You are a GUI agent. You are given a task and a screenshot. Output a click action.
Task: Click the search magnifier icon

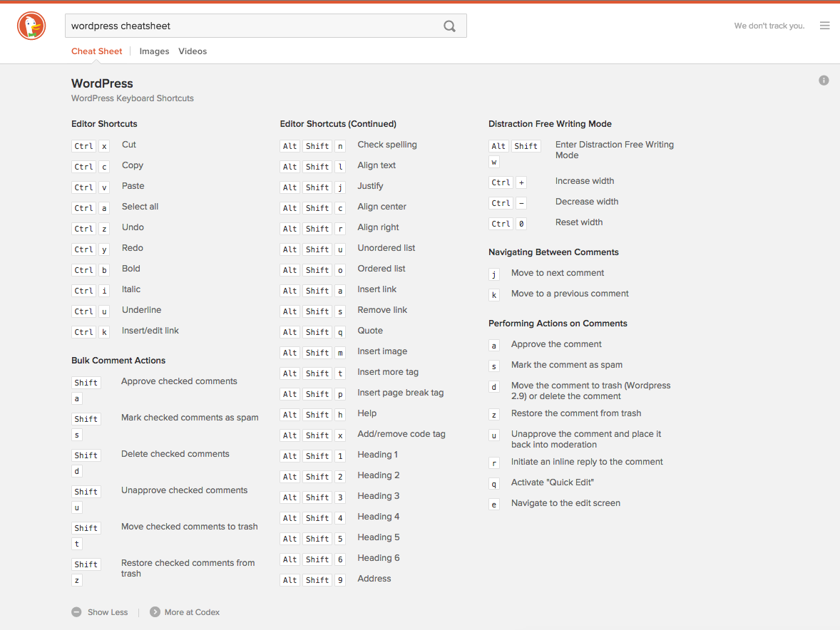click(x=449, y=26)
